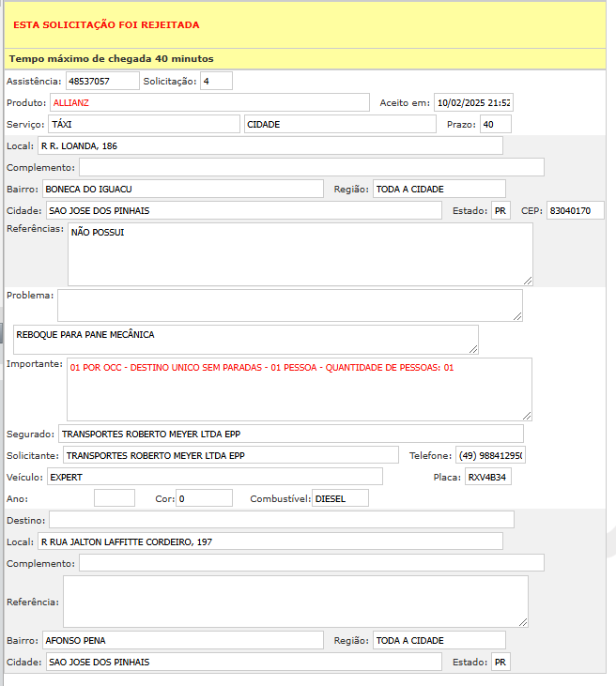Click the Telefone number field
Viewport: 616px width, 686px height.
point(490,455)
